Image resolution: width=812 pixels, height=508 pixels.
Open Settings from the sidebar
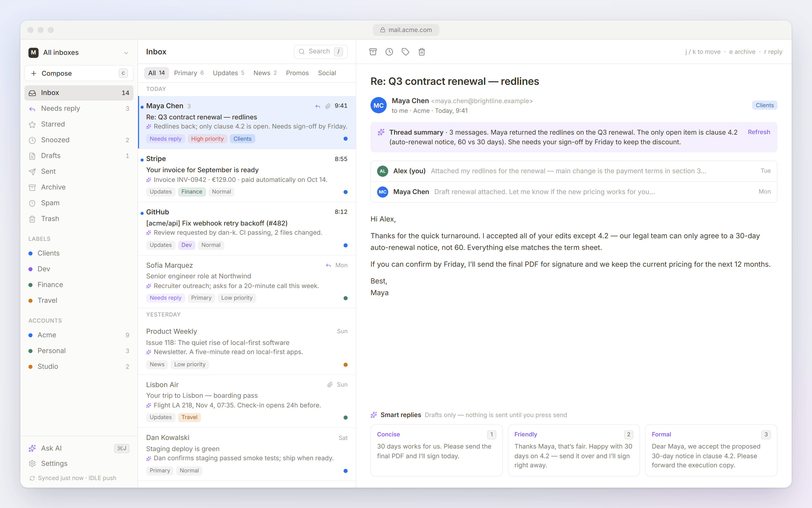(x=79, y=464)
